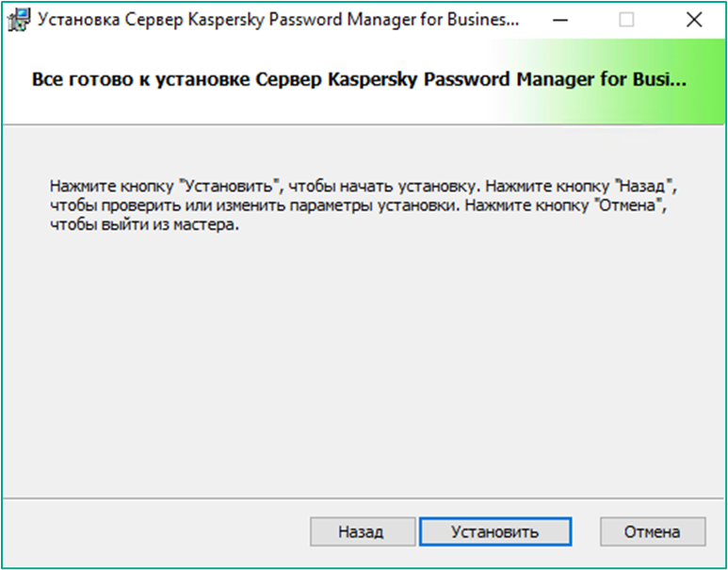The image size is (728, 570).
Task: Click the quoted word "Назад" in the instruction text
Action: click(643, 186)
